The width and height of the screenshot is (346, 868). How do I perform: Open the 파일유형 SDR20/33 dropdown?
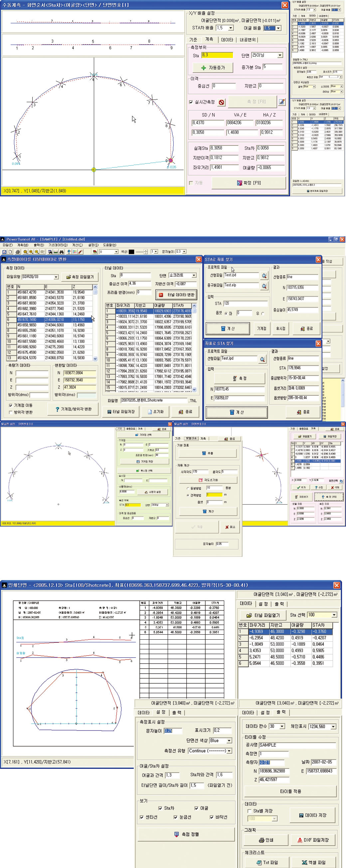56,277
